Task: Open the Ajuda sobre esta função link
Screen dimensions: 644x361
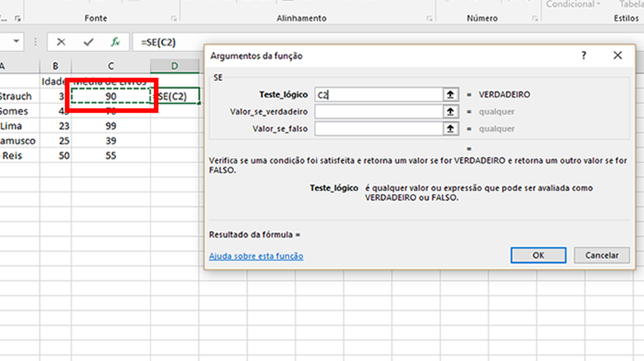Action: pos(256,256)
